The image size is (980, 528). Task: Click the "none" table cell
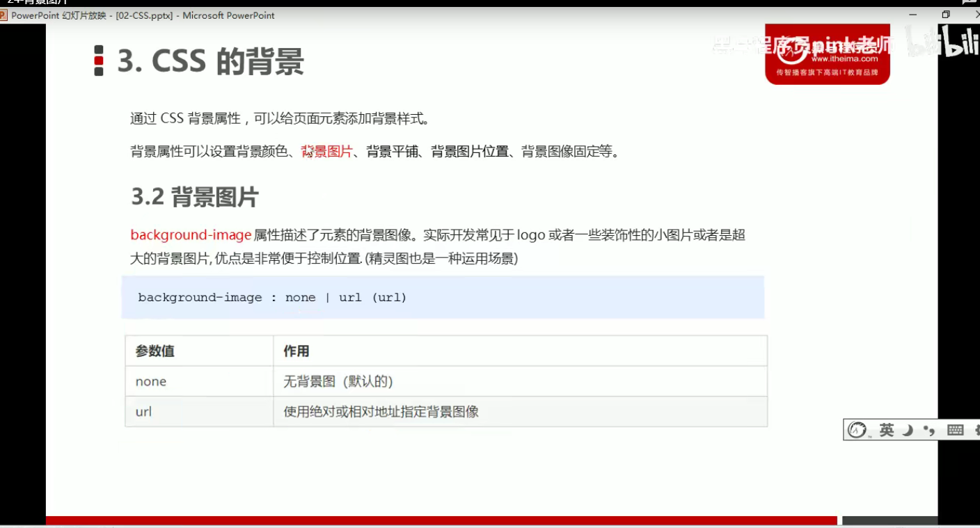pos(199,381)
